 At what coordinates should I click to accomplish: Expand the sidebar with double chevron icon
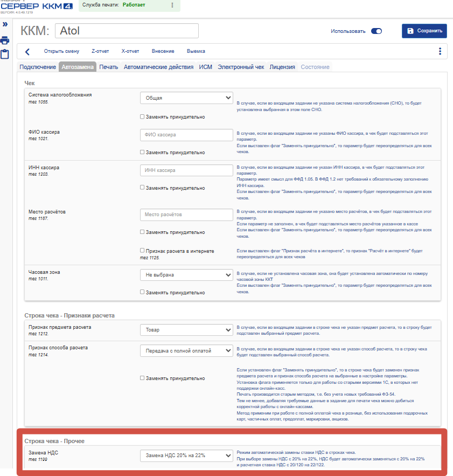pyautogui.click(x=5, y=24)
